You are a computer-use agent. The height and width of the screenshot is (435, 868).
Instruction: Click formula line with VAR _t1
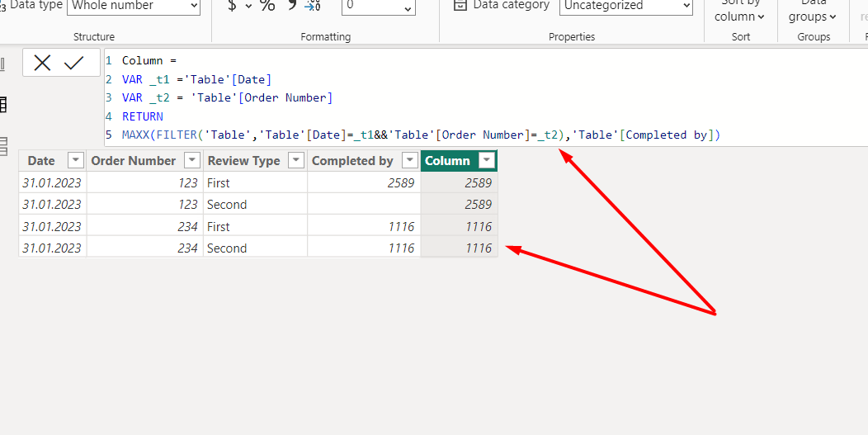point(196,79)
